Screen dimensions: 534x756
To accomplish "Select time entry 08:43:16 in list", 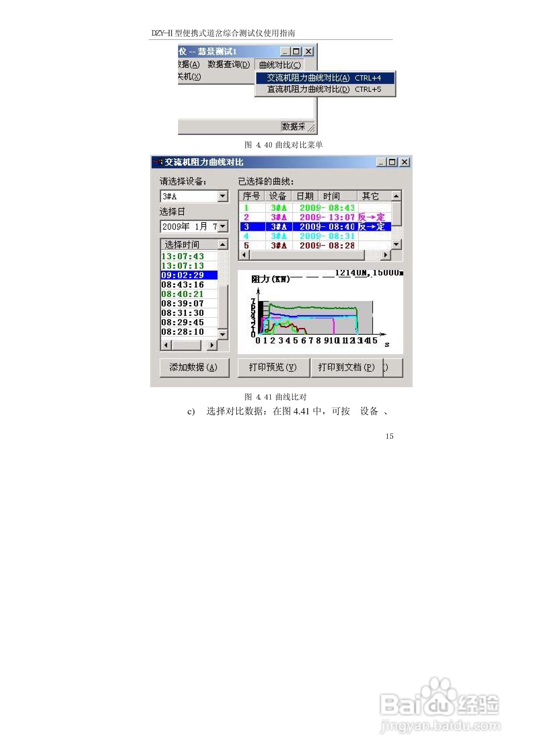I will pos(183,285).
